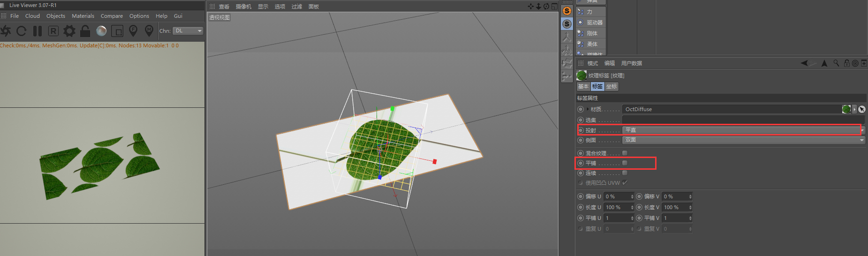Restart render with the refresh icon

[x=22, y=31]
